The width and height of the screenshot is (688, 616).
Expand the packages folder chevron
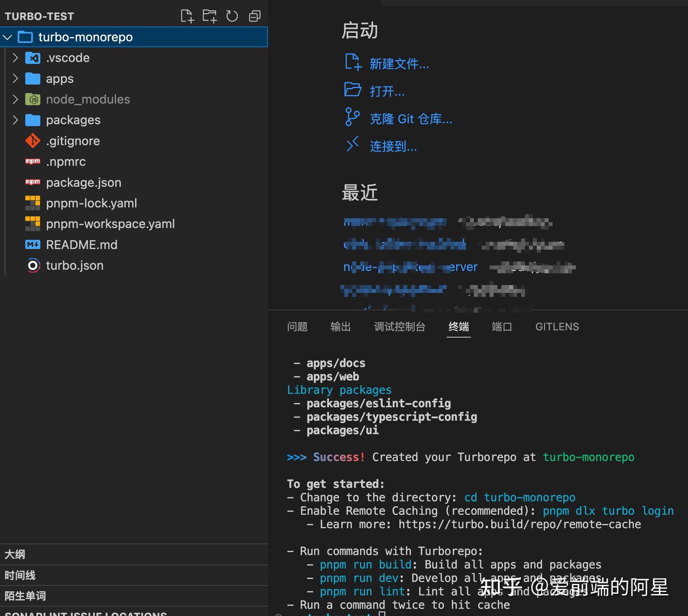click(15, 120)
